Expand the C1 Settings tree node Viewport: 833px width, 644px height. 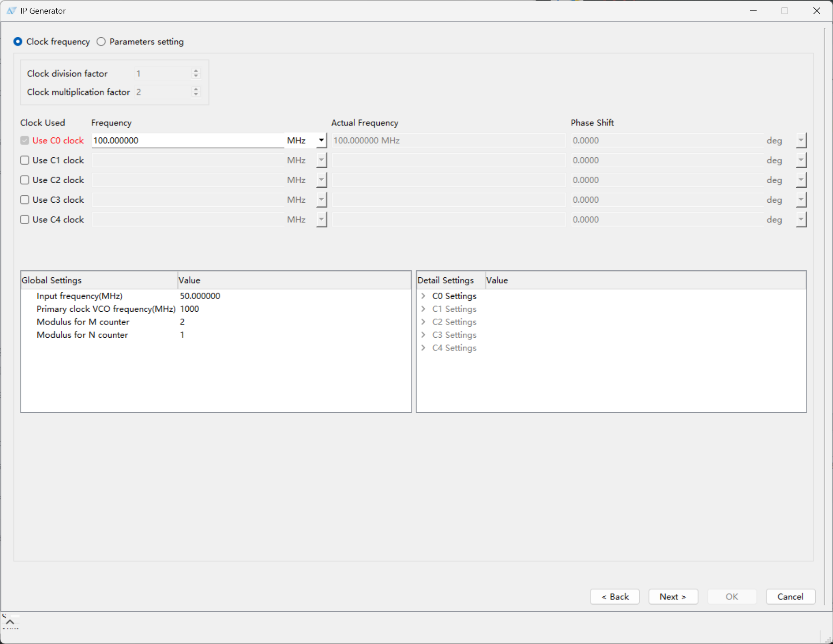(x=423, y=309)
